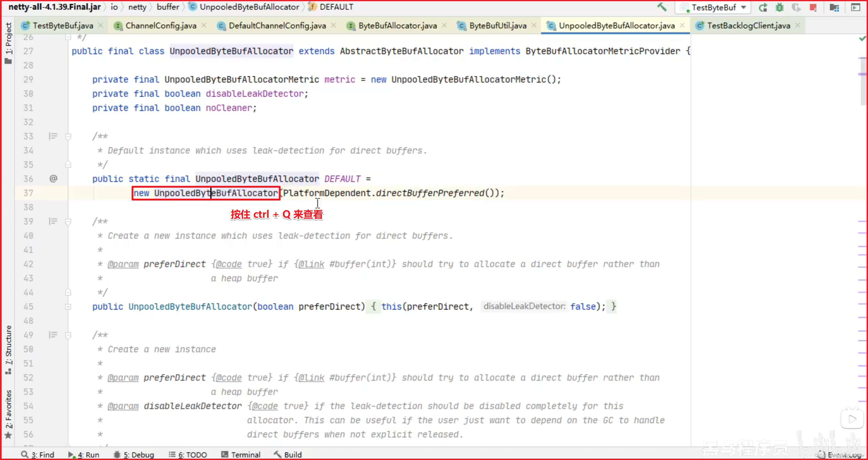
Task: Toggle rendered doc view at line 39
Action: click(x=53, y=221)
